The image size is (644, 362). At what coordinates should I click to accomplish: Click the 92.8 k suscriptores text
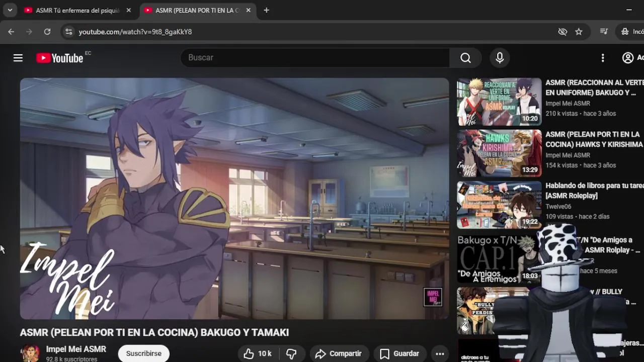(71, 359)
